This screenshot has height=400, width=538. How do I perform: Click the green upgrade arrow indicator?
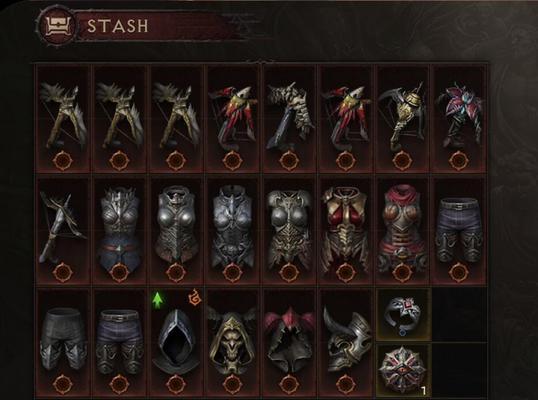point(158,300)
